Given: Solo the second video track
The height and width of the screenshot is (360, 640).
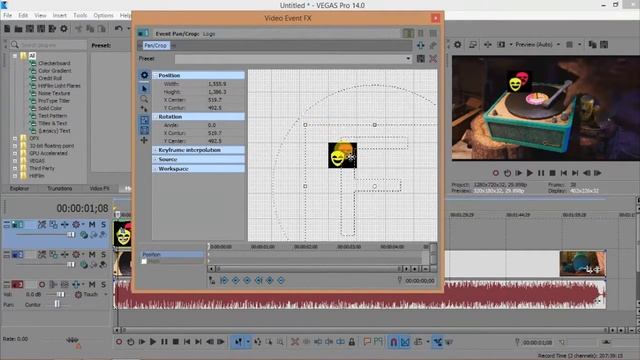Looking at the screenshot, I should click(x=103, y=254).
